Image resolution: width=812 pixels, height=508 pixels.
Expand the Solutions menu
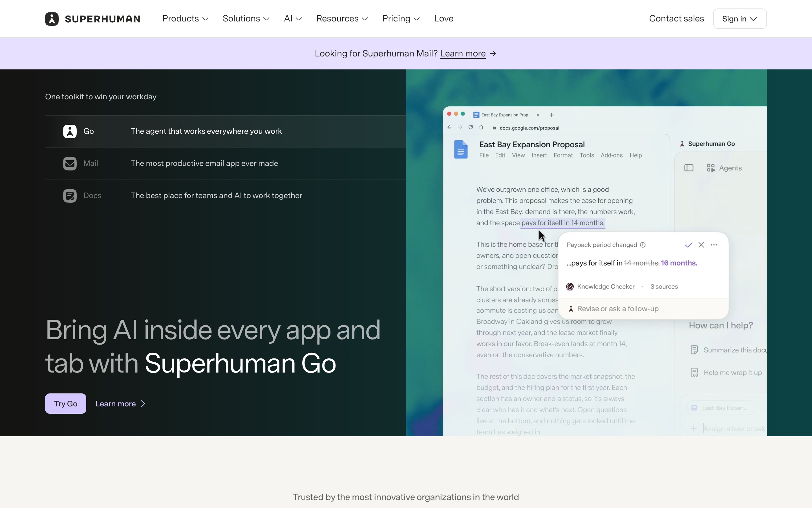point(246,18)
